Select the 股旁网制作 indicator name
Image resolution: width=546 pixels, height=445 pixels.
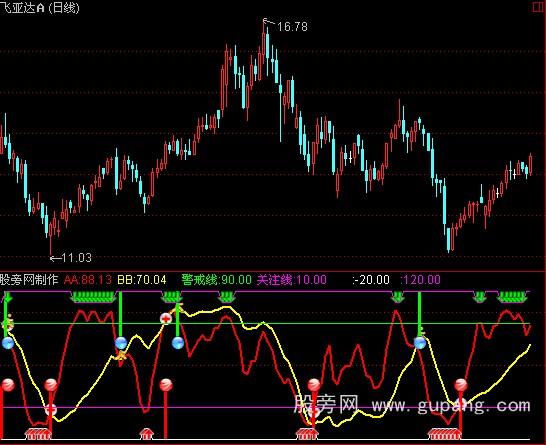(29, 280)
